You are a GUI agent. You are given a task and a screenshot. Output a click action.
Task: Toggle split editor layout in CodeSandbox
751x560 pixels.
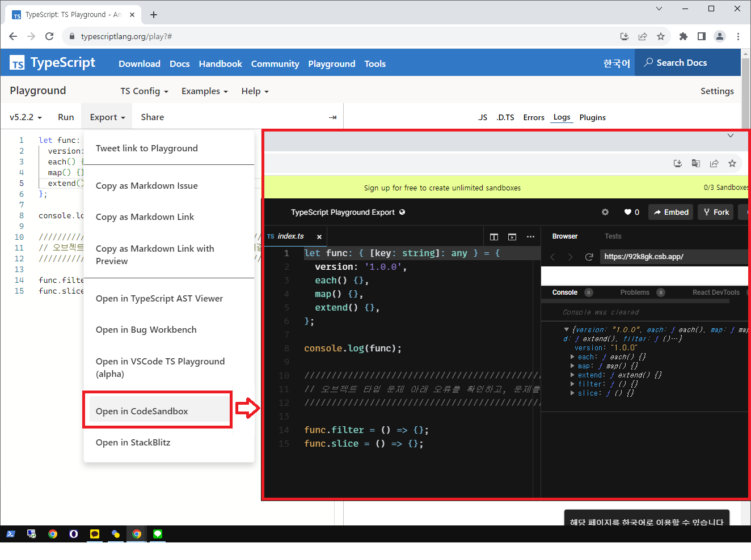coord(494,236)
